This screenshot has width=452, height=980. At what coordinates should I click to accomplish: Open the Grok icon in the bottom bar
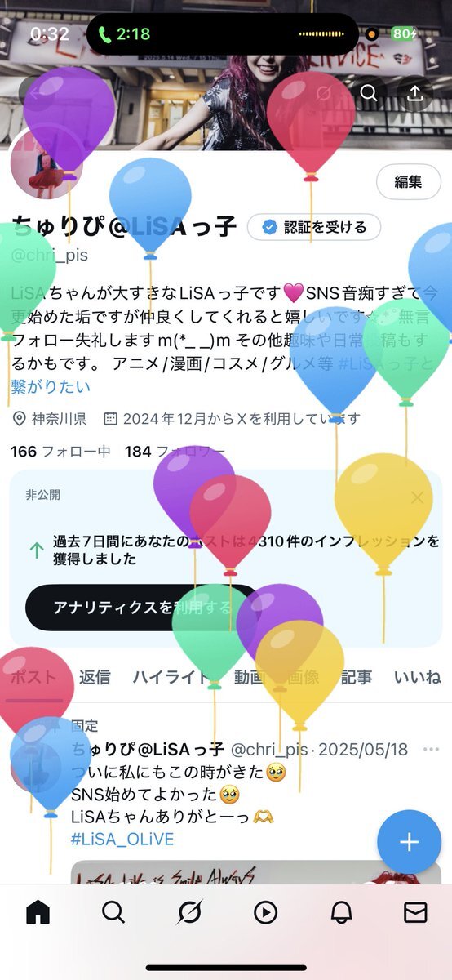click(x=189, y=912)
